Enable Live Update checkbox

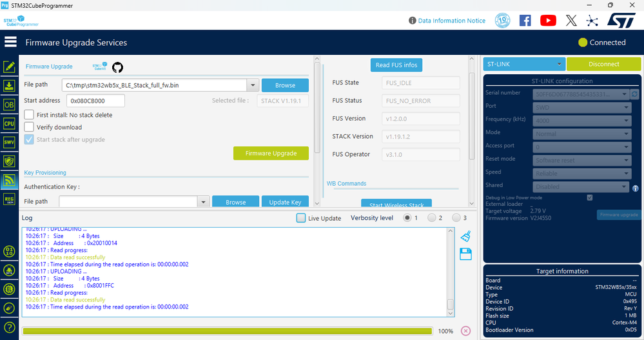[x=301, y=218]
